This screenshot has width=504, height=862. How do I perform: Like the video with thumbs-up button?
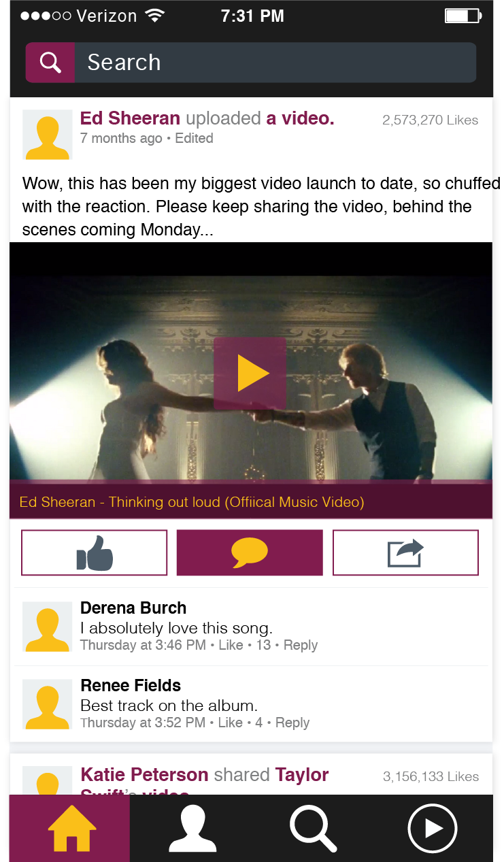(x=95, y=552)
